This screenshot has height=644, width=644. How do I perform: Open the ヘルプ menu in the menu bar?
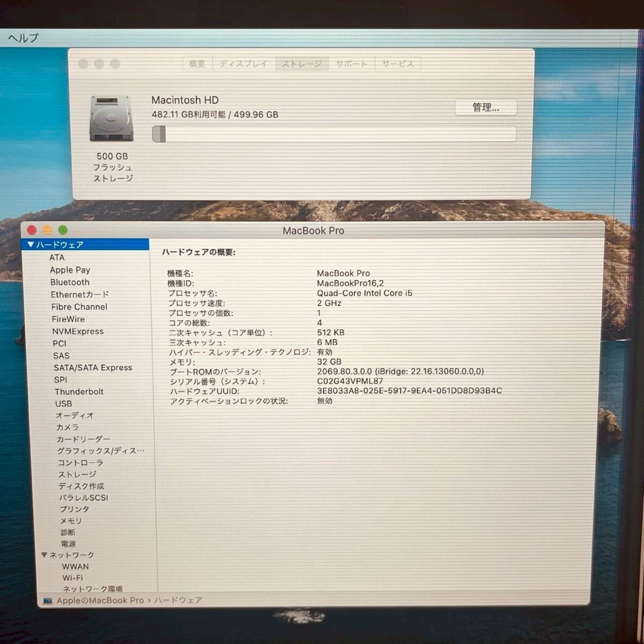(x=23, y=38)
